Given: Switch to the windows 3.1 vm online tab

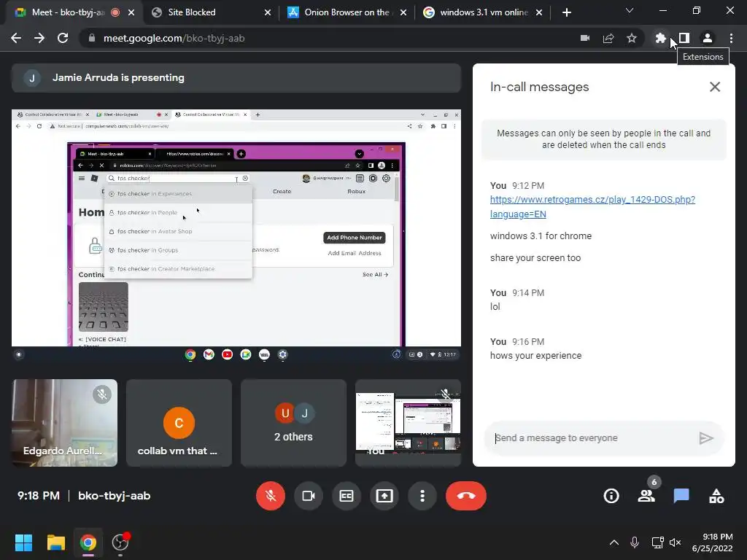Looking at the screenshot, I should click(x=482, y=12).
